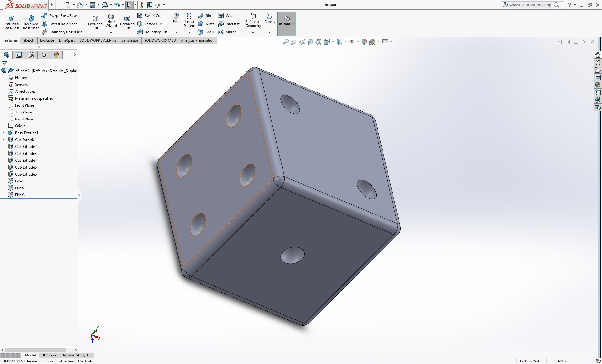
Task: Select the Extruded Boss/Base tool
Action: pos(11,21)
